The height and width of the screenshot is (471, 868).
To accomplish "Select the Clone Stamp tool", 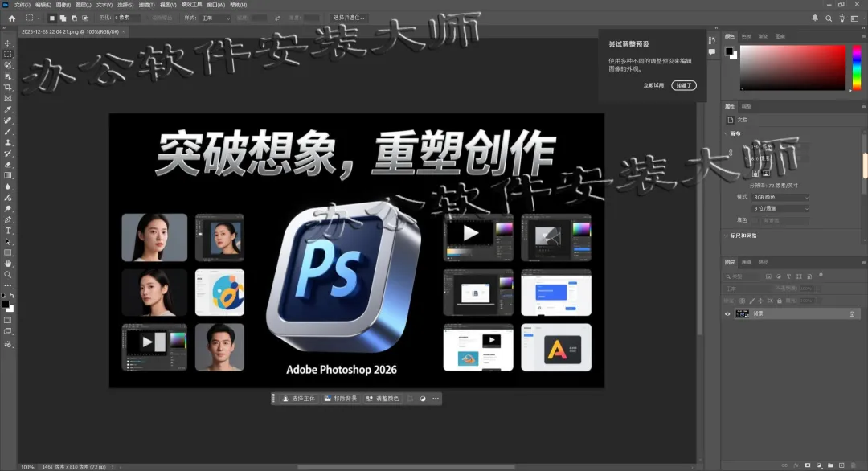I will click(8, 143).
